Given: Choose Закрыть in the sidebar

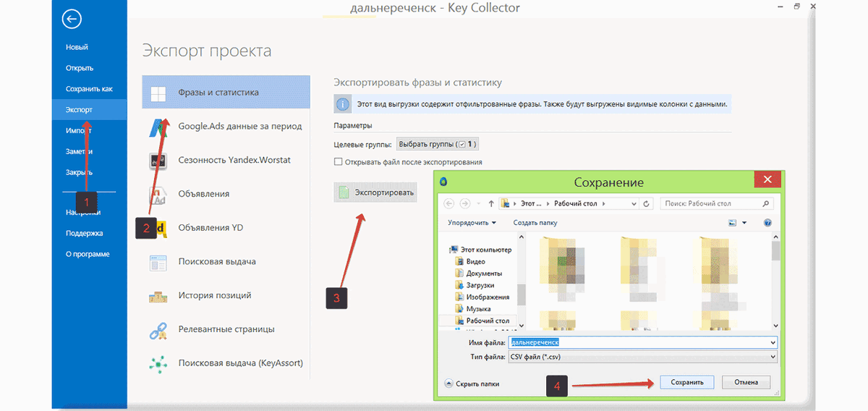Looking at the screenshot, I should click(x=79, y=172).
